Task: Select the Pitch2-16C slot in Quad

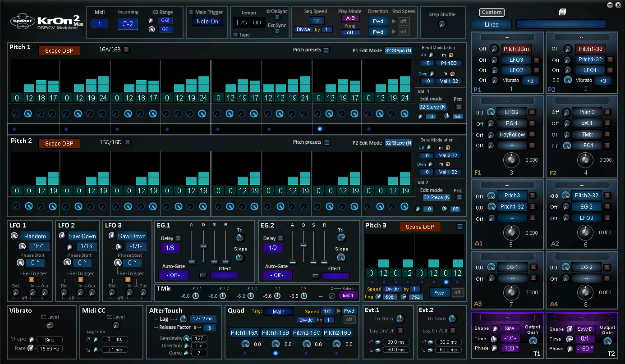Action: point(307,333)
